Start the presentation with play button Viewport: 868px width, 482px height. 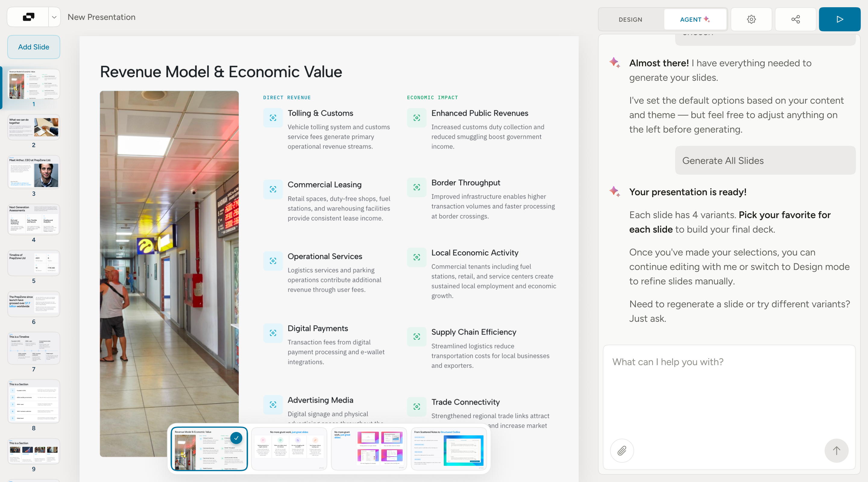point(839,19)
